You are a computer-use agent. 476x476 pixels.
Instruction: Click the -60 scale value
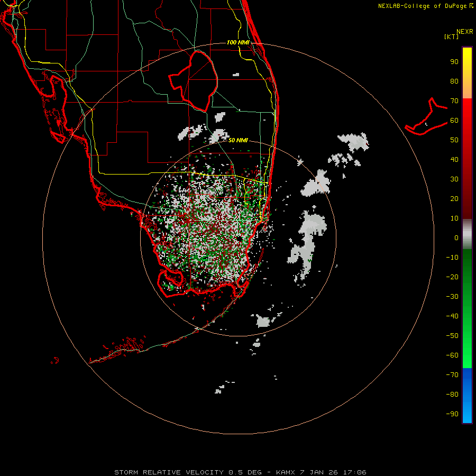[452, 355]
